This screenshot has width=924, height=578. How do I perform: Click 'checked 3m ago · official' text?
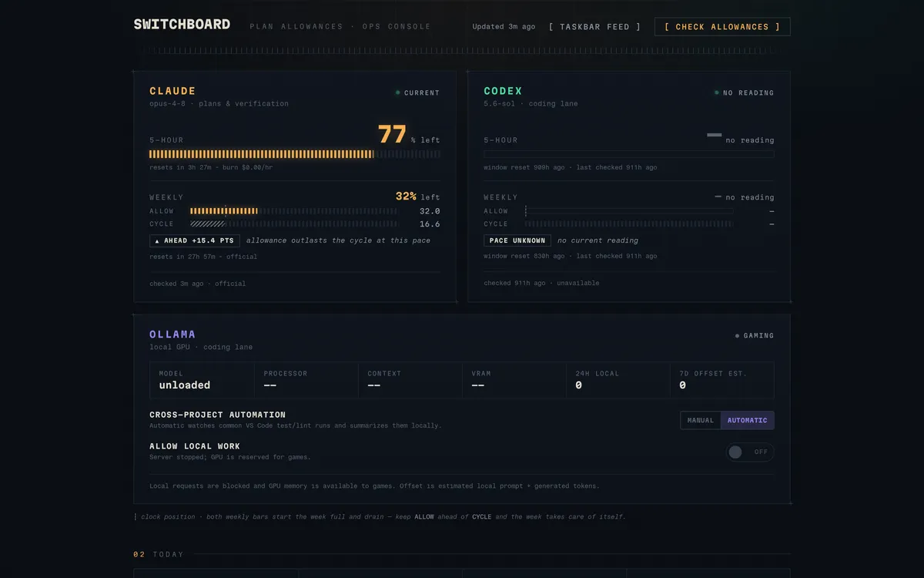click(198, 284)
